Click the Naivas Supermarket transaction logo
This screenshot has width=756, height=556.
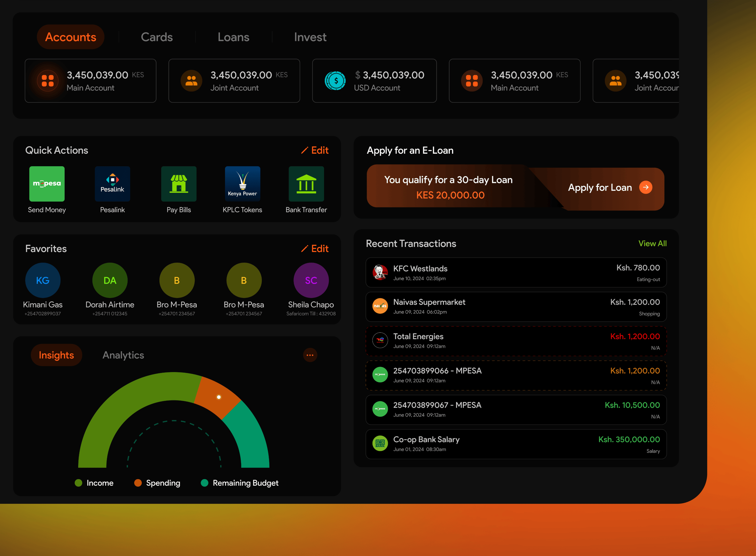[380, 307]
